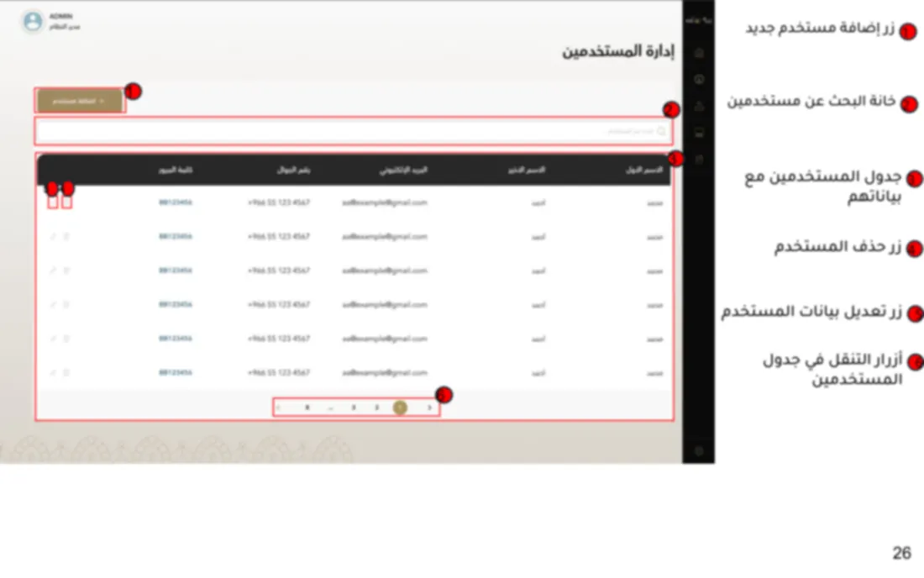Click the ADMIN username text
This screenshot has height=578, width=924.
tap(60, 17)
